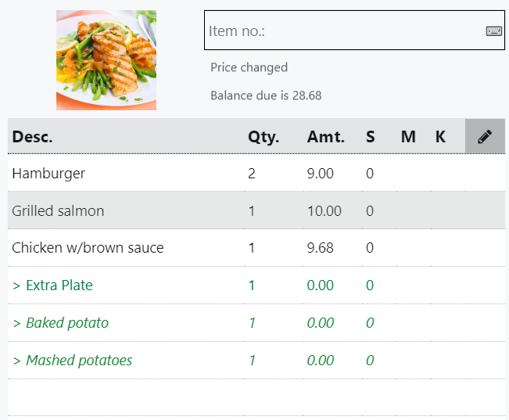Click the Qty. column header
The height and width of the screenshot is (420, 509).
coord(263,137)
